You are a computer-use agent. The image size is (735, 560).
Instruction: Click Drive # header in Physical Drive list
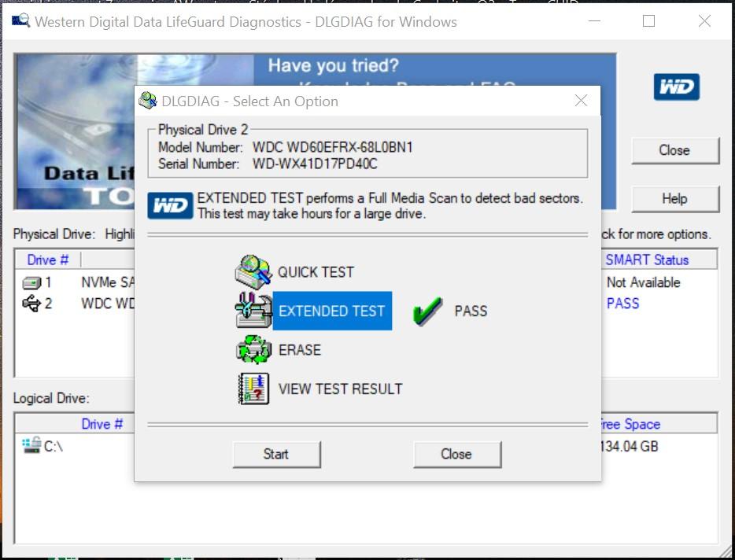pos(48,260)
